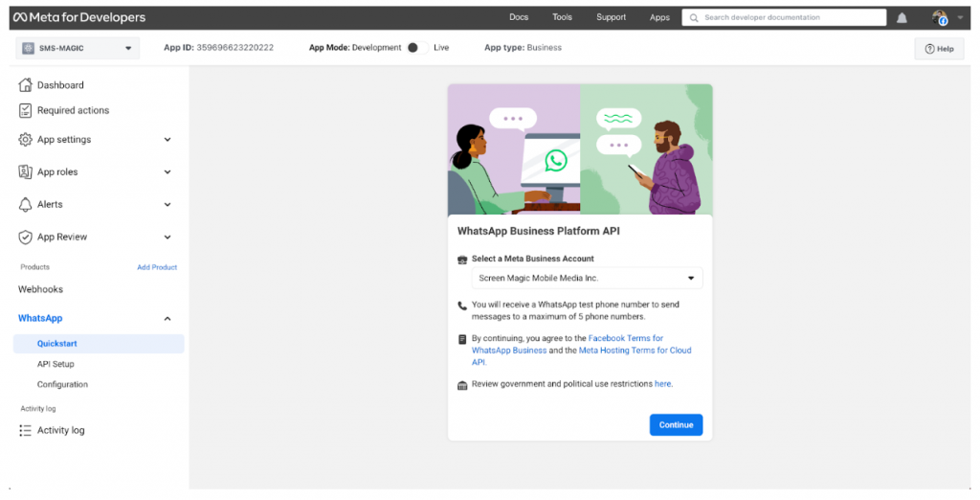
Task: Open the Tools menu
Action: point(562,17)
